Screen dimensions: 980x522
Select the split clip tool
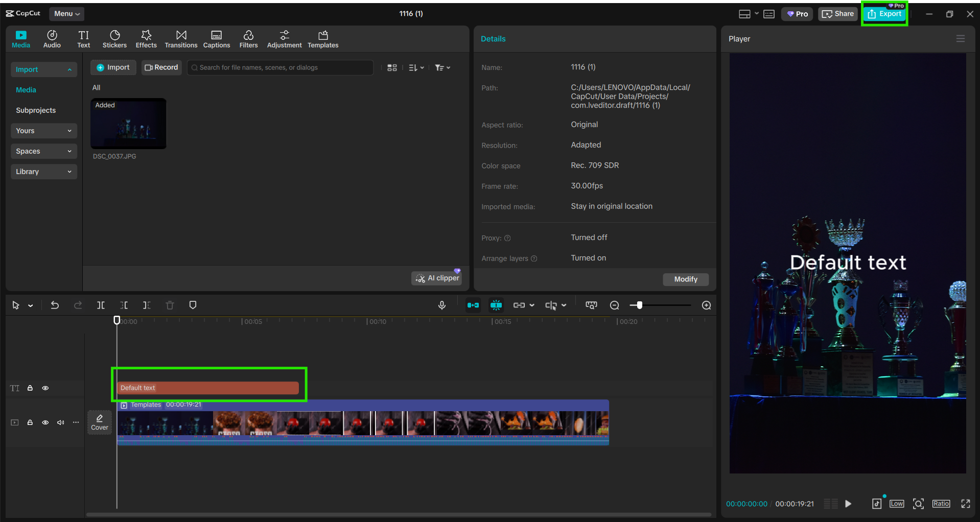(x=101, y=305)
